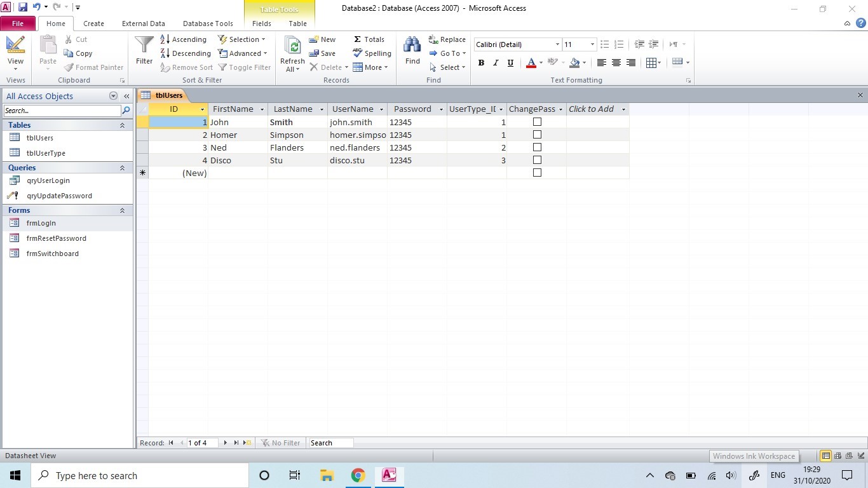Switch to the Create tab
Image resolution: width=868 pixels, height=488 pixels.
click(x=93, y=24)
